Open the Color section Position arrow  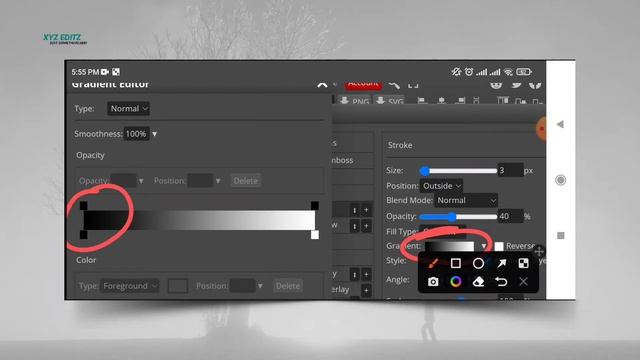[x=260, y=286]
